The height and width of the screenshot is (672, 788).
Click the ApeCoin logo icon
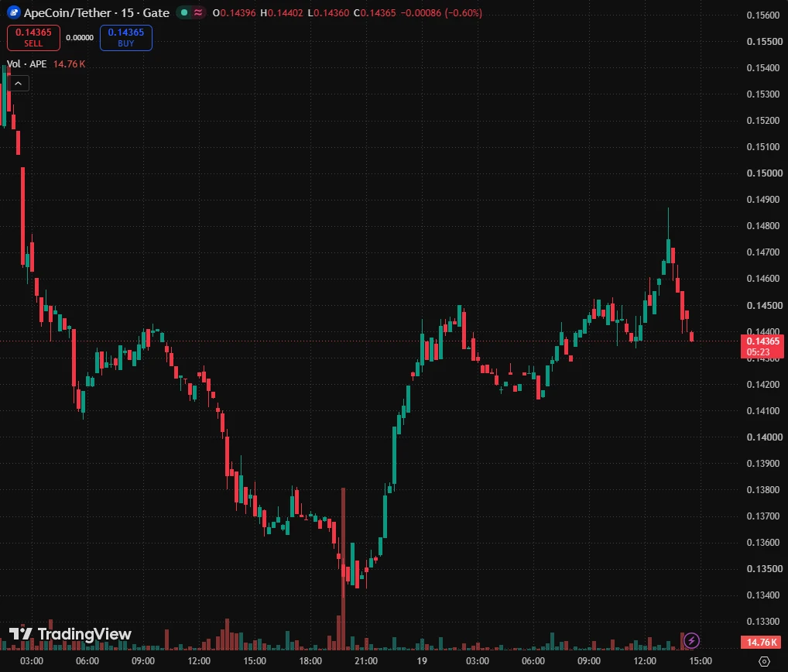14,12
